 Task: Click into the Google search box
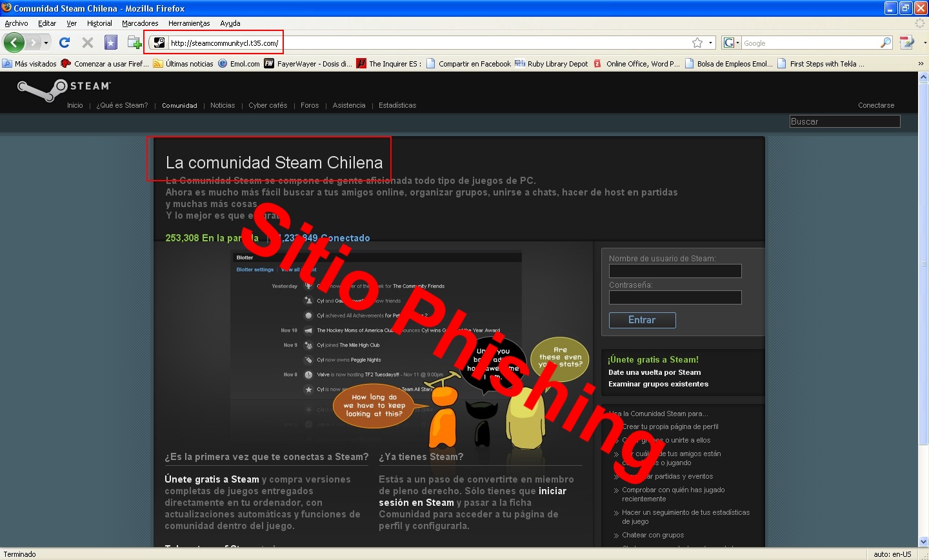point(811,43)
